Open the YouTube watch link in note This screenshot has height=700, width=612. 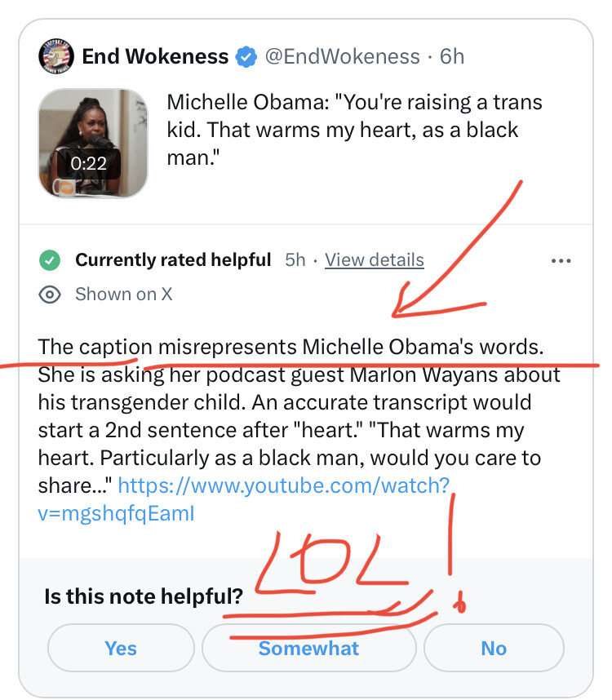pyautogui.click(x=283, y=486)
